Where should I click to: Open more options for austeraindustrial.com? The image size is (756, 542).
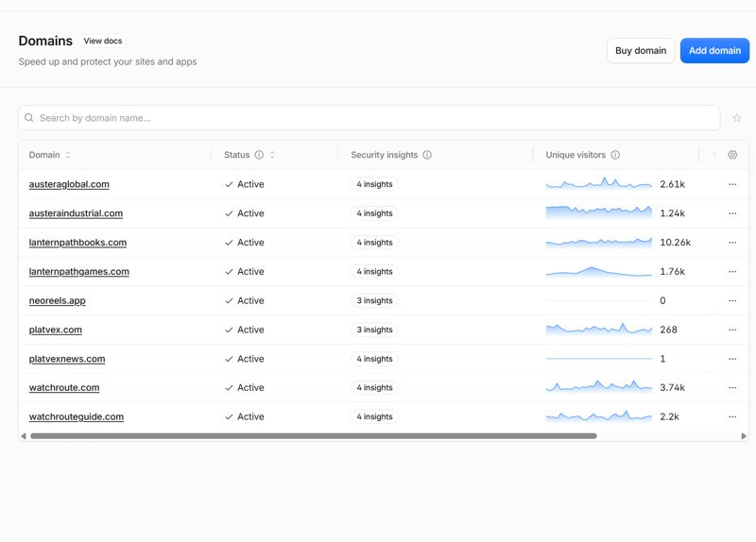(x=732, y=213)
